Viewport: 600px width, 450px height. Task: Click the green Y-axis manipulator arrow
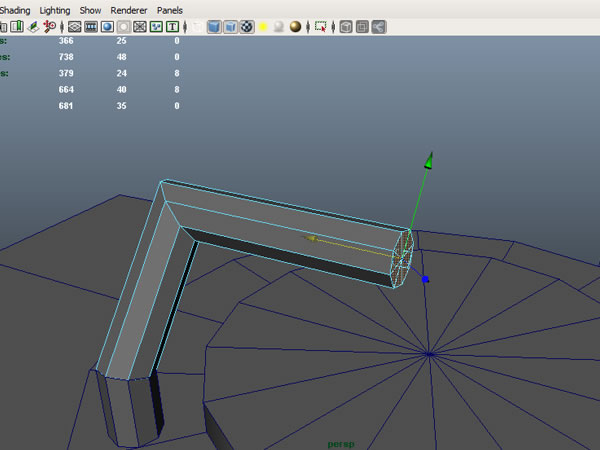click(x=429, y=161)
